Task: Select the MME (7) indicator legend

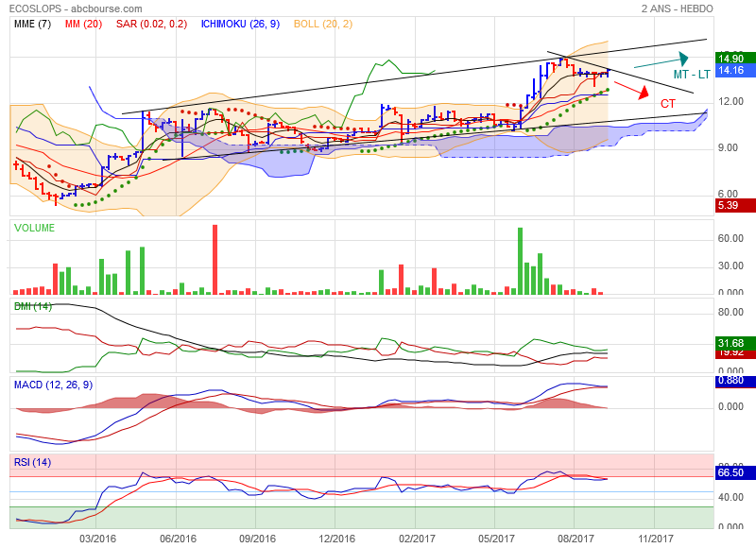Action: [x=32, y=24]
